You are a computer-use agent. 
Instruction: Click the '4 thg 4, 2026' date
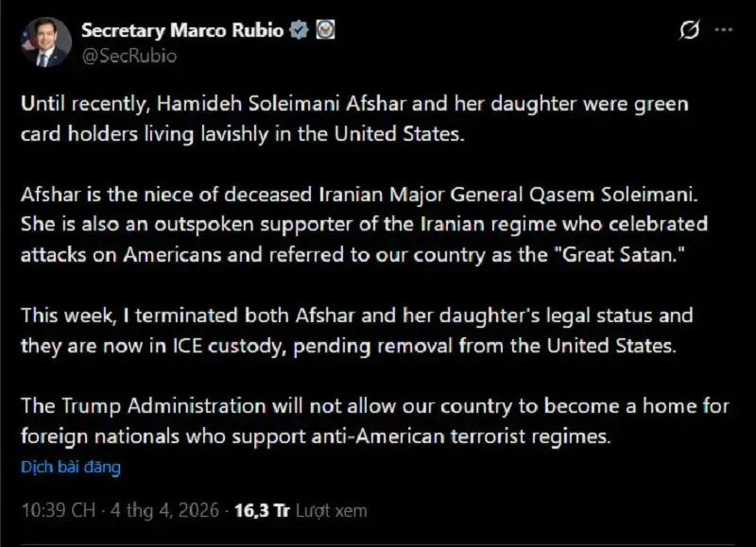163,511
